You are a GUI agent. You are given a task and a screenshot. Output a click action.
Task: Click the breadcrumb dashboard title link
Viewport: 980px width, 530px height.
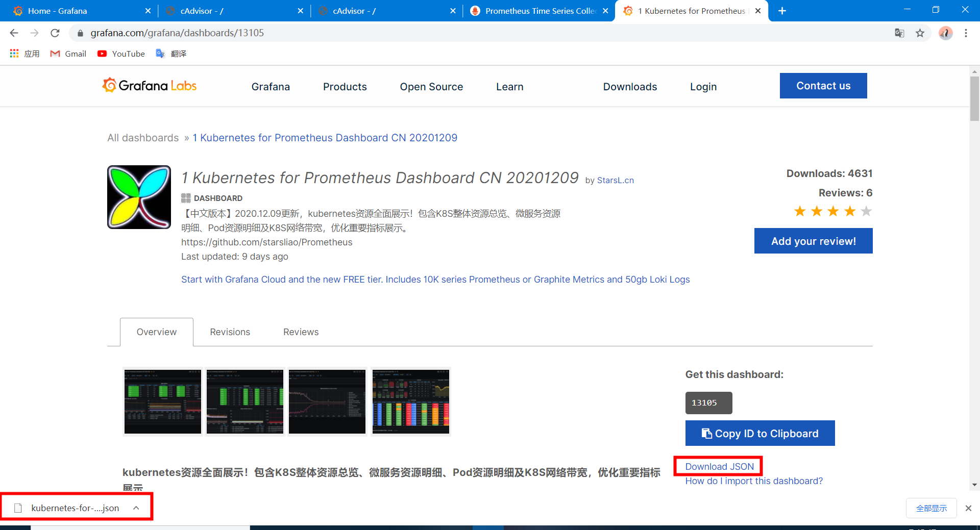(x=325, y=138)
